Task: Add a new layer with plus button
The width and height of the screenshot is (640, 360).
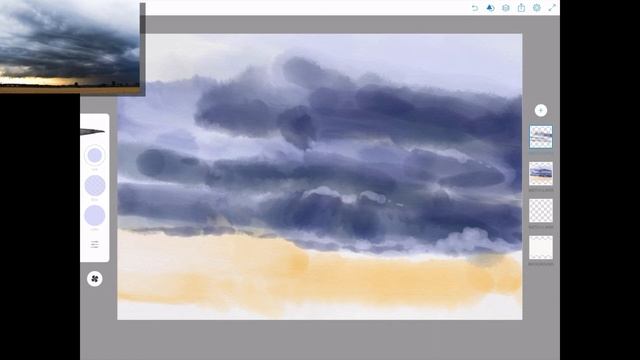Action: point(541,110)
